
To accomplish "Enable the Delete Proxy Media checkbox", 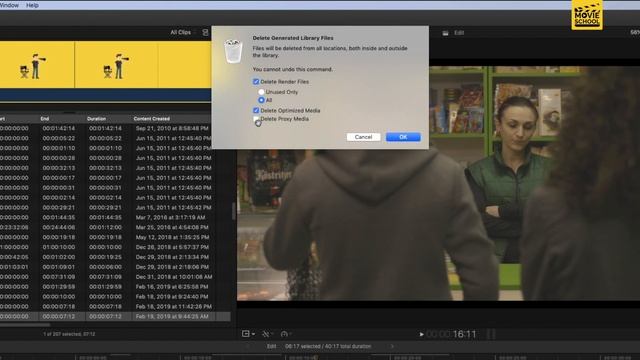I will (256, 119).
